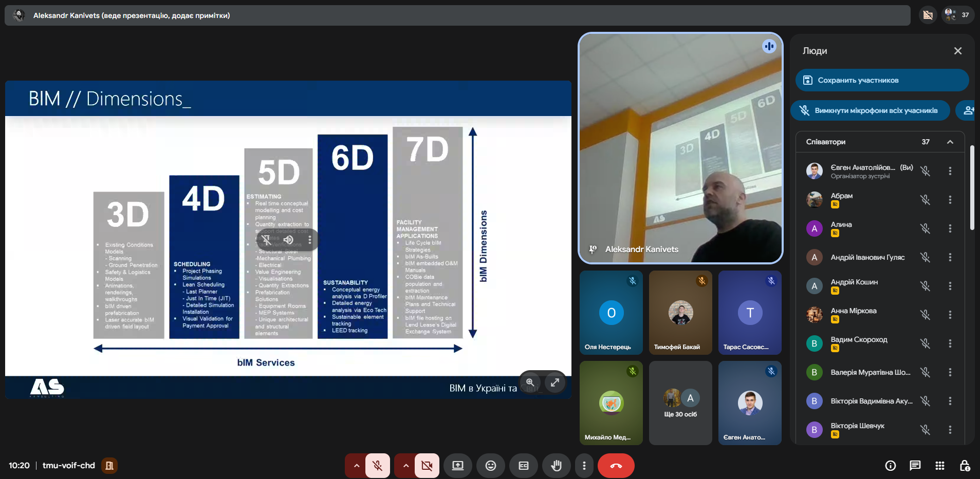Collapse the Співавтори list

[950, 142]
